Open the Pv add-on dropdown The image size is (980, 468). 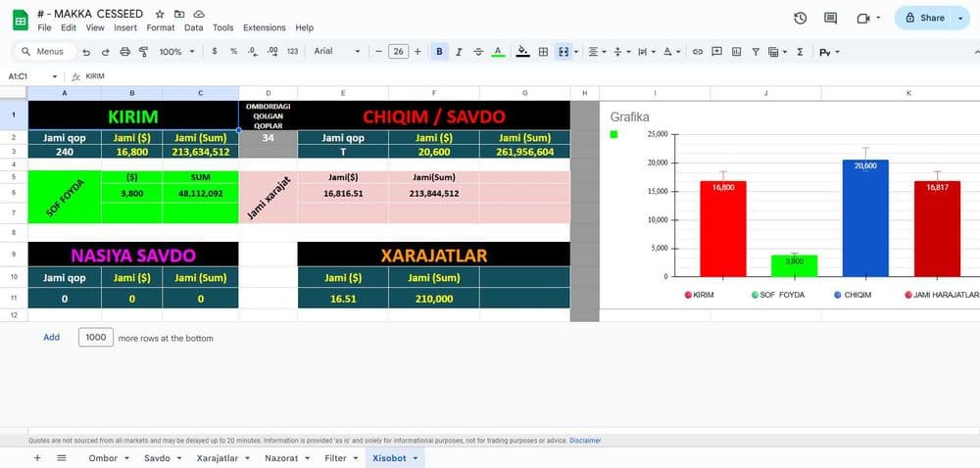click(x=829, y=53)
